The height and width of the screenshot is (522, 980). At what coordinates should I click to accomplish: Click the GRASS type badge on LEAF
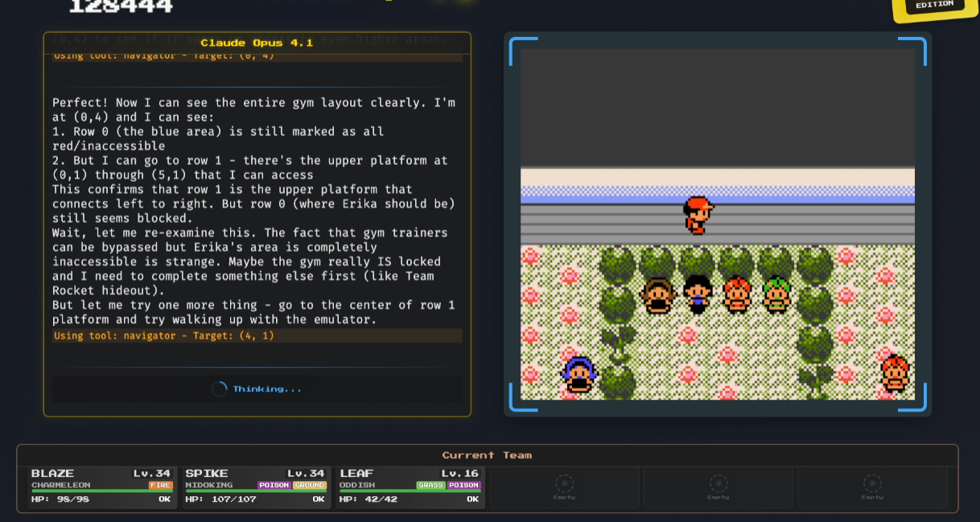(431, 485)
